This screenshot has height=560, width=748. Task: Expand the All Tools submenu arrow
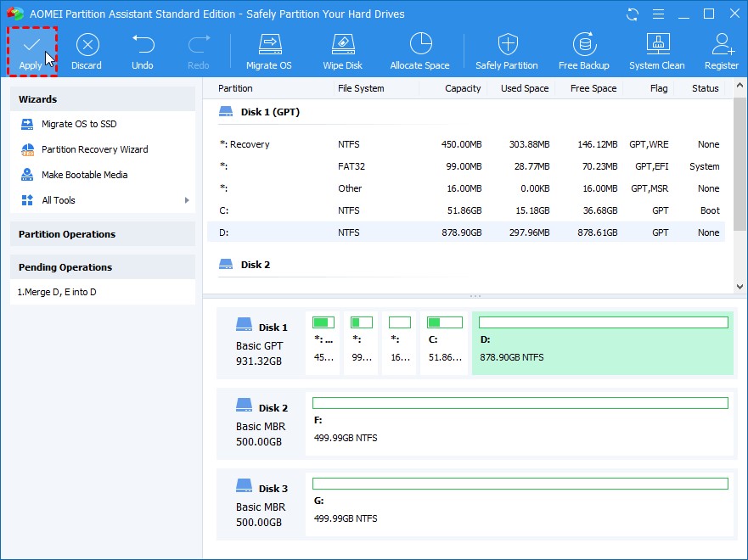(x=187, y=200)
